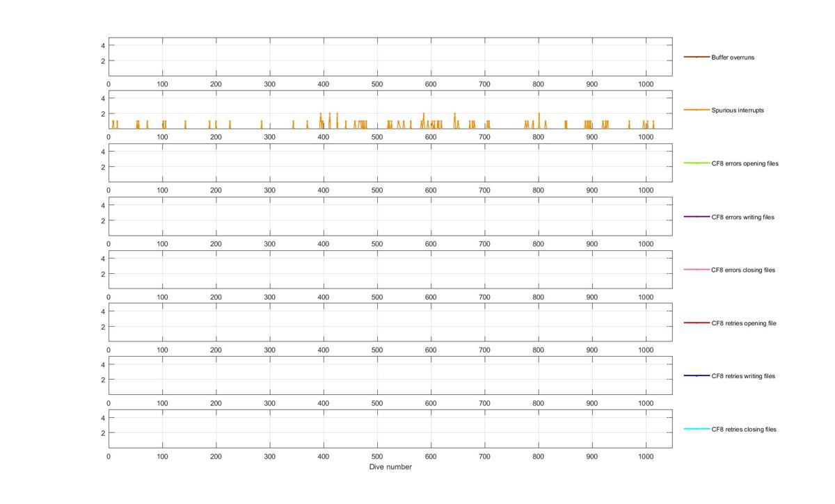The height and width of the screenshot is (504, 835).
Task: Click the y-axis 4 tick of Buffer overruns plot
Action: coord(102,45)
